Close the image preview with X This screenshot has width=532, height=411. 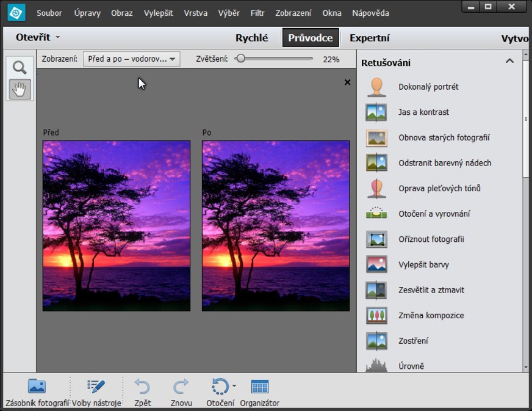tap(348, 82)
